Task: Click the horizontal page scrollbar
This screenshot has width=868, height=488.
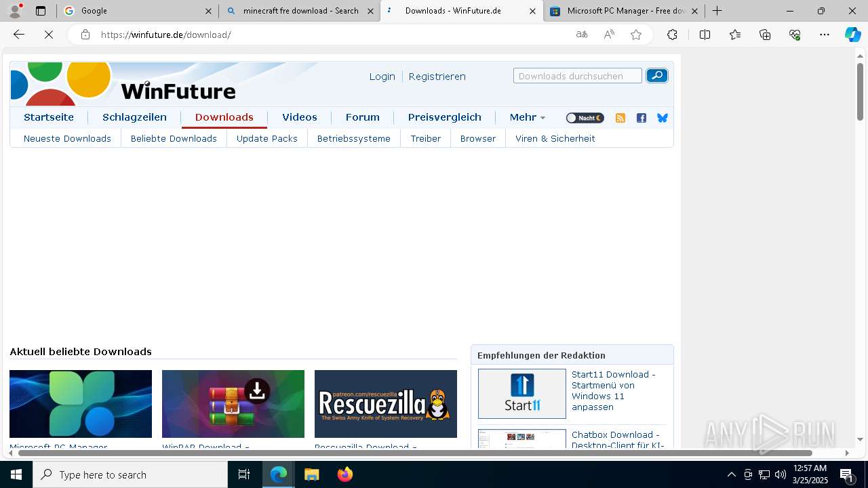Action: [415, 453]
